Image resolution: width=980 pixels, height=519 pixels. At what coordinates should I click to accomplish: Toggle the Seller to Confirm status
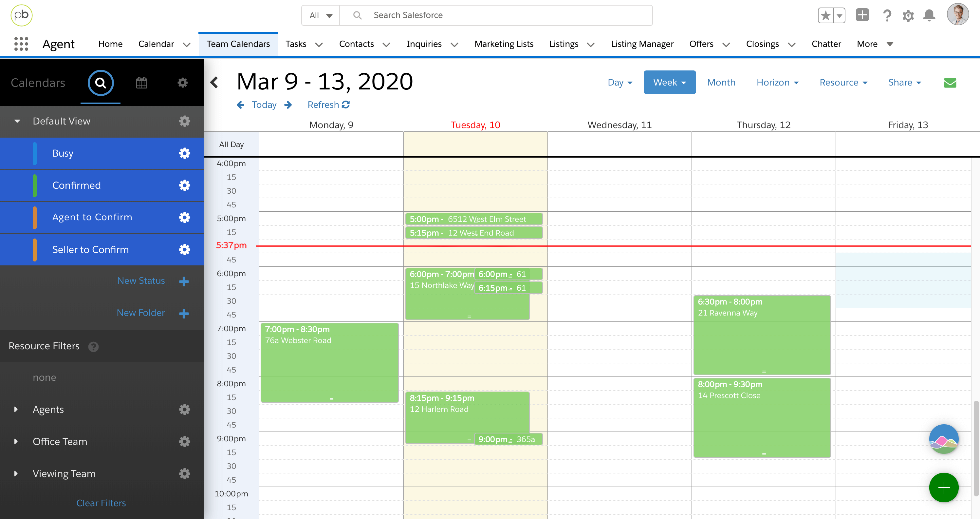click(91, 249)
